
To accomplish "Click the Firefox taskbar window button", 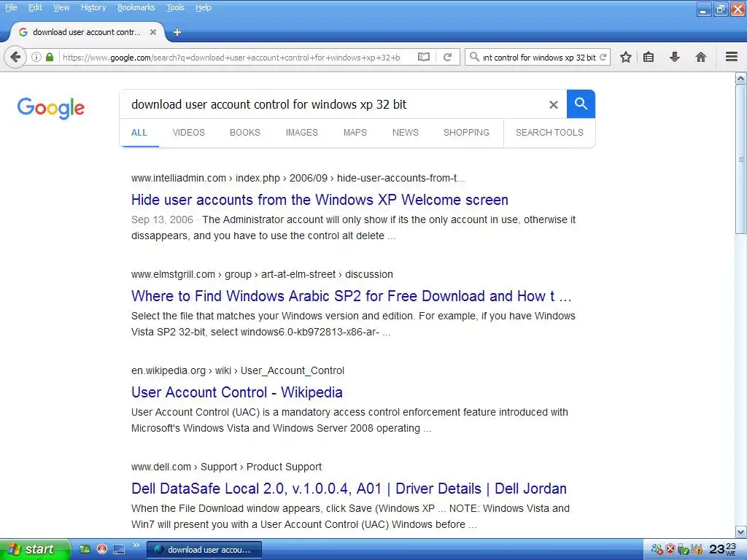I will pos(204,550).
